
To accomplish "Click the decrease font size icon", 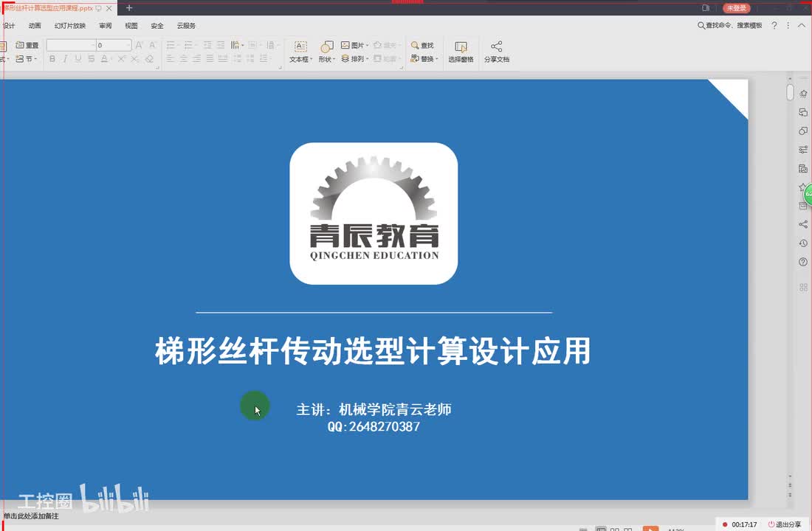I will [x=153, y=45].
